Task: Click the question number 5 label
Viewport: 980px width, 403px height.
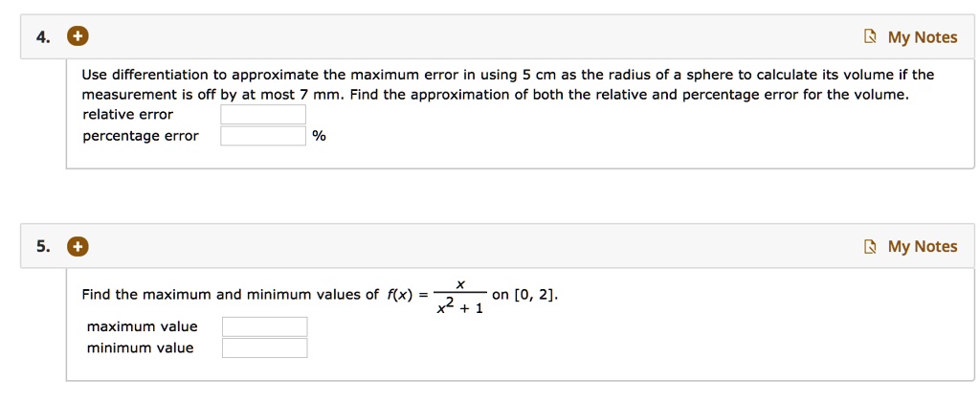Action: point(42,247)
